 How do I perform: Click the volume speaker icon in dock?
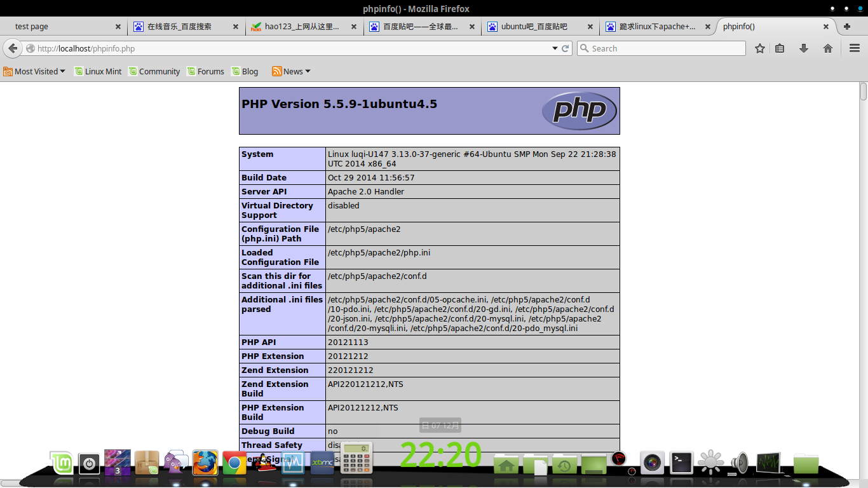coord(740,463)
